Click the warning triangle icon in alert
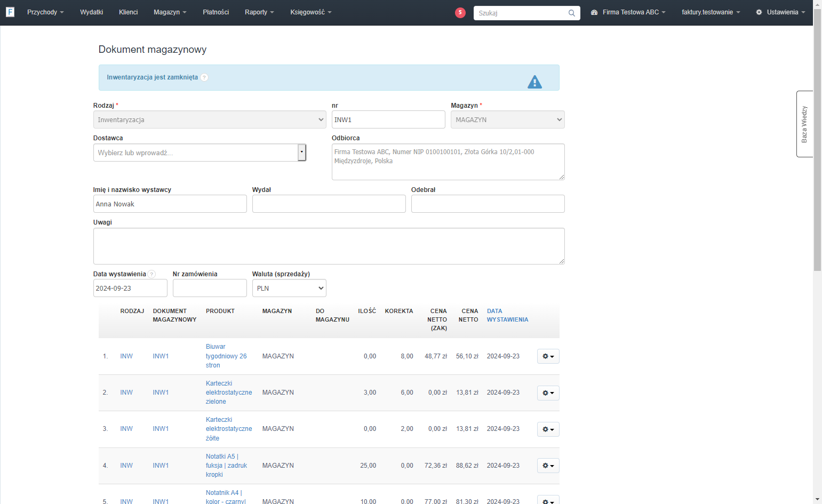This screenshot has width=822, height=504. pyautogui.click(x=534, y=82)
